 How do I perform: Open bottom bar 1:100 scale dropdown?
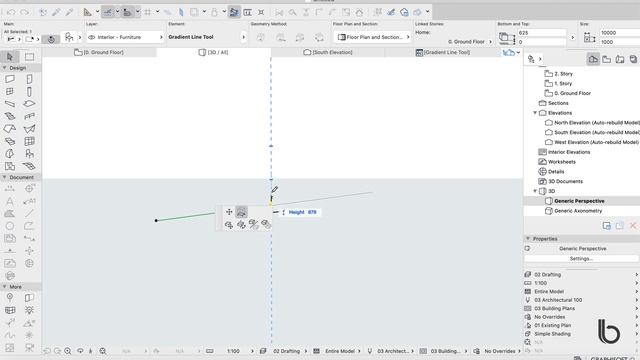pos(240,351)
